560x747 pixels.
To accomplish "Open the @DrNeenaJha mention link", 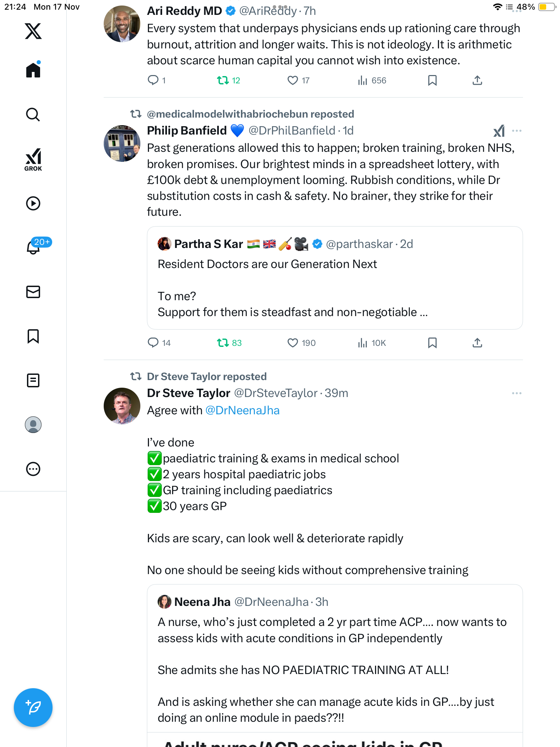I will pyautogui.click(x=242, y=411).
